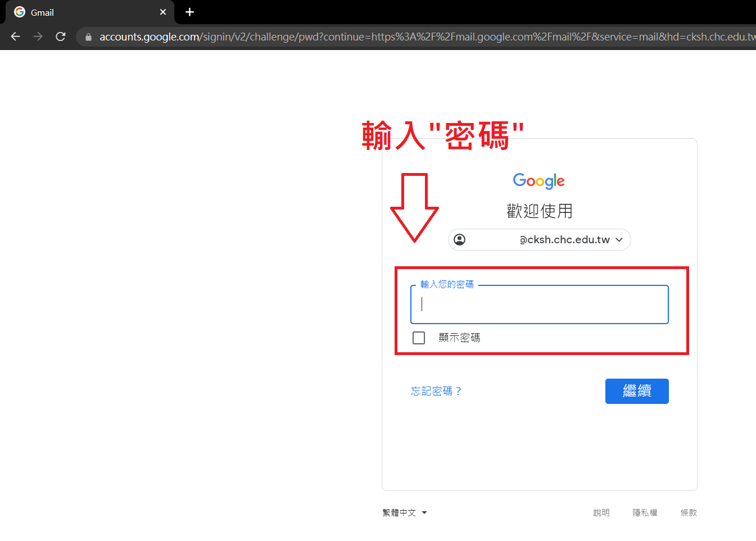The width and height of the screenshot is (756, 541).
Task: Click the account avatar icon in account chip
Action: click(x=459, y=240)
